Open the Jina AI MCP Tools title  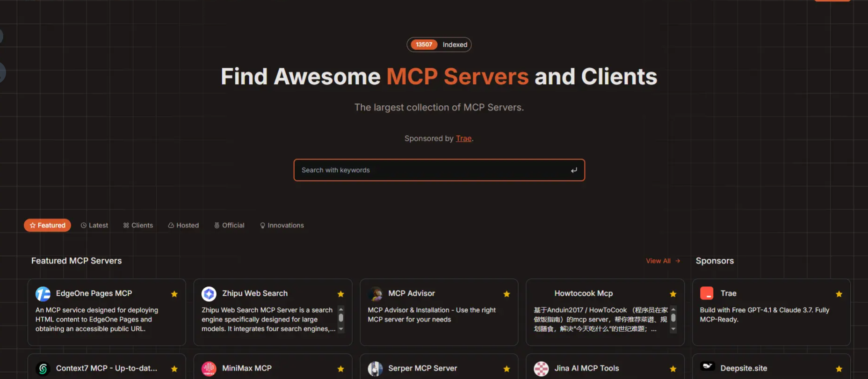(586, 368)
